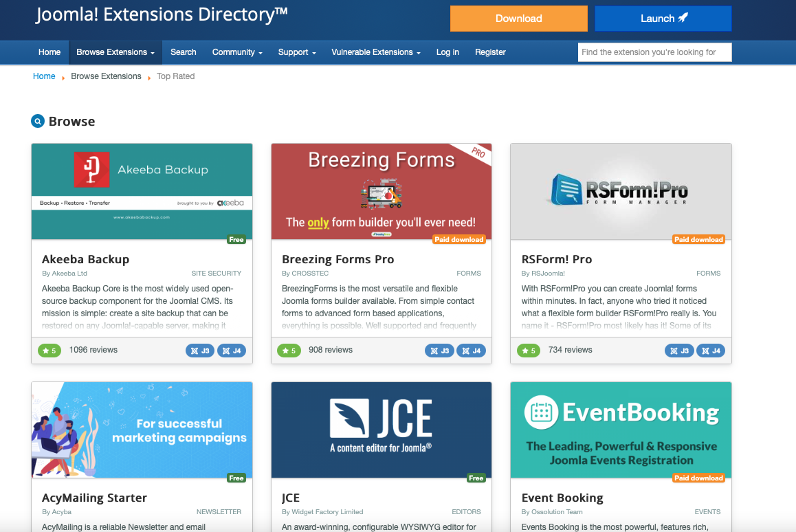Image resolution: width=796 pixels, height=532 pixels.
Task: Click the Browse magnifier icon beside heading
Action: tap(38, 122)
